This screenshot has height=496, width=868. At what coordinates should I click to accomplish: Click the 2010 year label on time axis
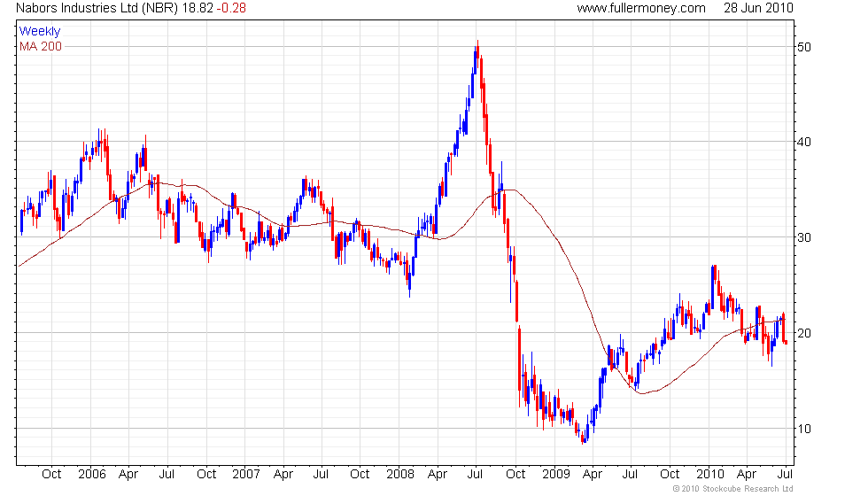coord(710,475)
